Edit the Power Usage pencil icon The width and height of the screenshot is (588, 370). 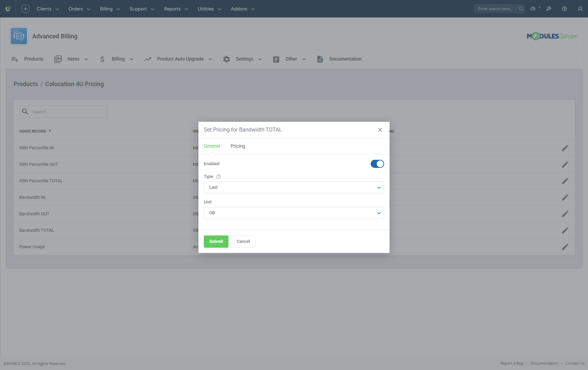pos(565,247)
